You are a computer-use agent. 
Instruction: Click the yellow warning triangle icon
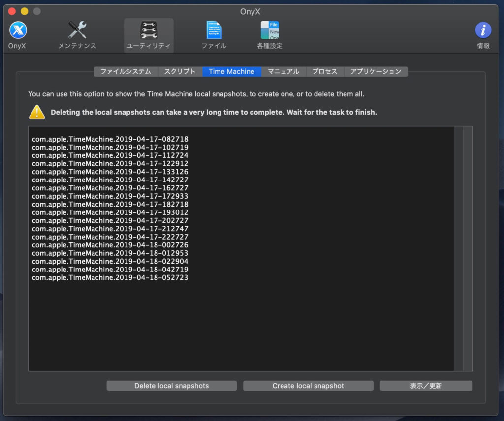37,112
